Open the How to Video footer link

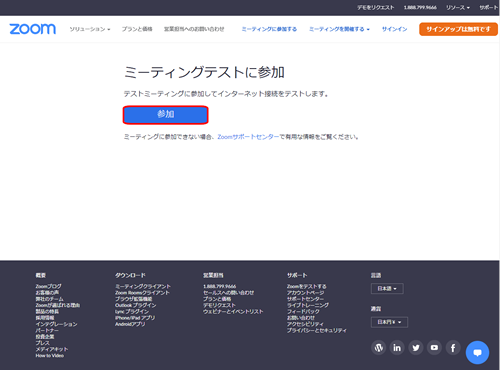50,356
